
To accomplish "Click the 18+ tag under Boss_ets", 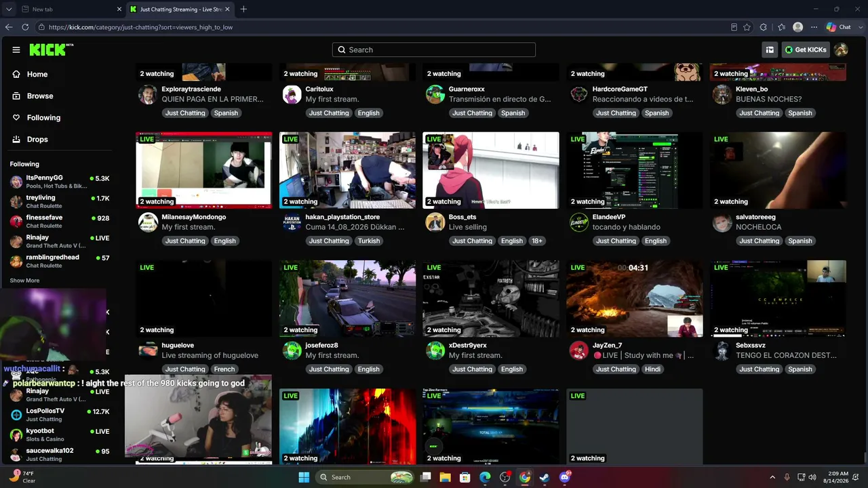I will [x=537, y=241].
